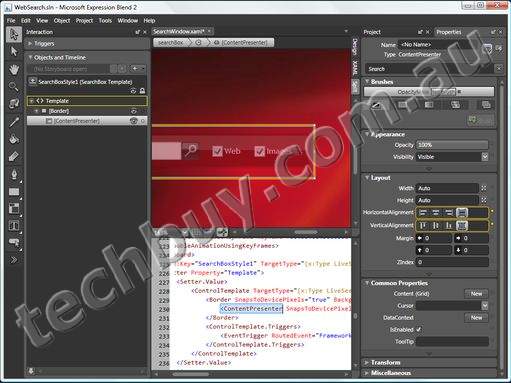Set VerticalAlignment to Top
Image resolution: width=511 pixels, height=383 pixels.
point(423,226)
